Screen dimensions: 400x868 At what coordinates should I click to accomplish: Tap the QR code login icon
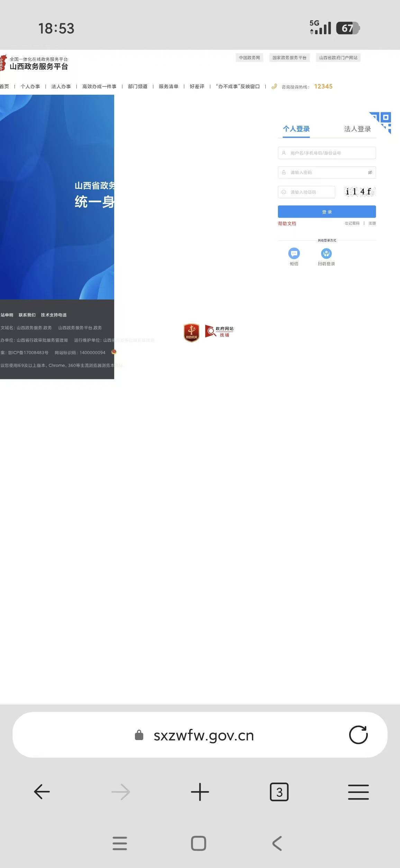coord(380,122)
